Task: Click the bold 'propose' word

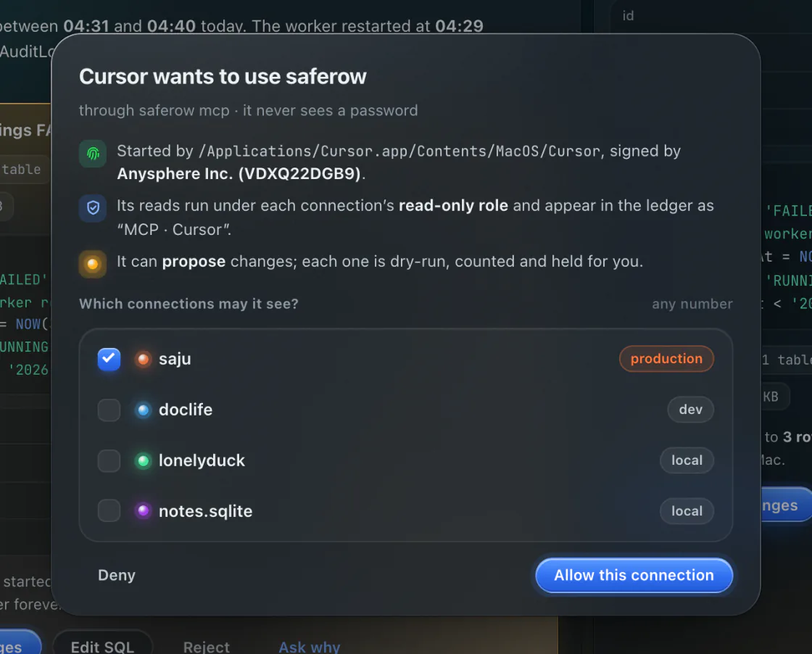Action: click(x=194, y=262)
